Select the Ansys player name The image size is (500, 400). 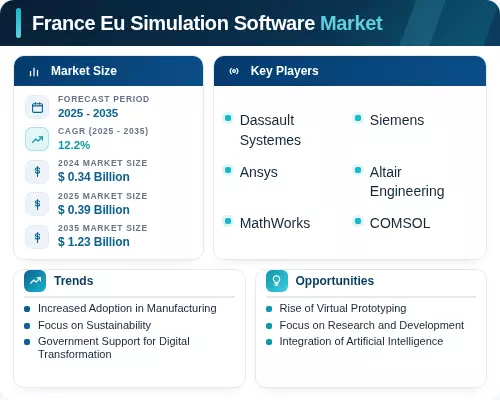(259, 172)
